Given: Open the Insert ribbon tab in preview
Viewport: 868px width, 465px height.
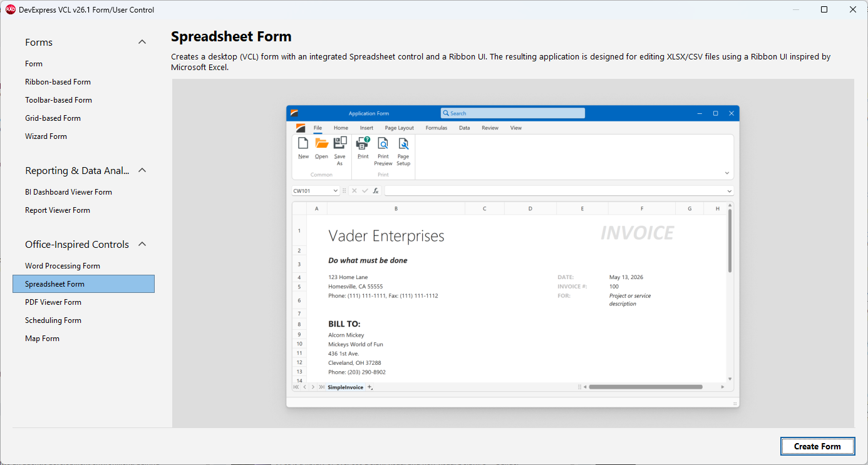Looking at the screenshot, I should click(366, 128).
